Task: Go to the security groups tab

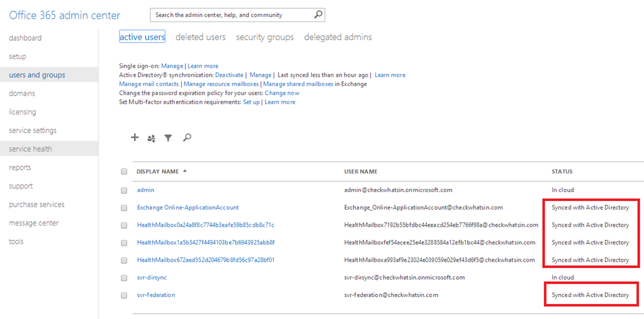Action: [x=265, y=37]
